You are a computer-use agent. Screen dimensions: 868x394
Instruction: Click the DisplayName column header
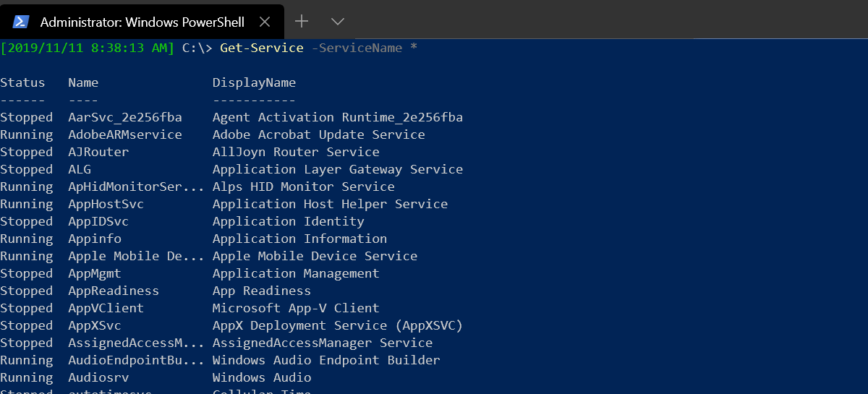[254, 82]
